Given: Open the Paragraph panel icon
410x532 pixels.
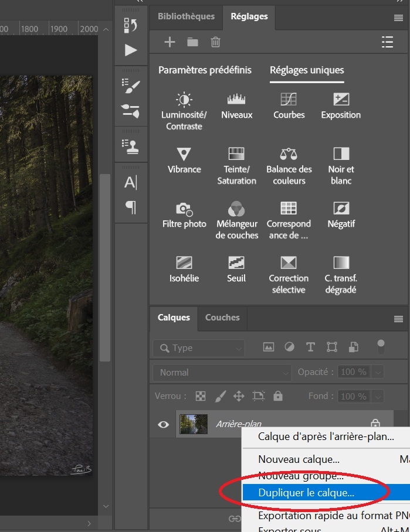Looking at the screenshot, I should click(131, 207).
